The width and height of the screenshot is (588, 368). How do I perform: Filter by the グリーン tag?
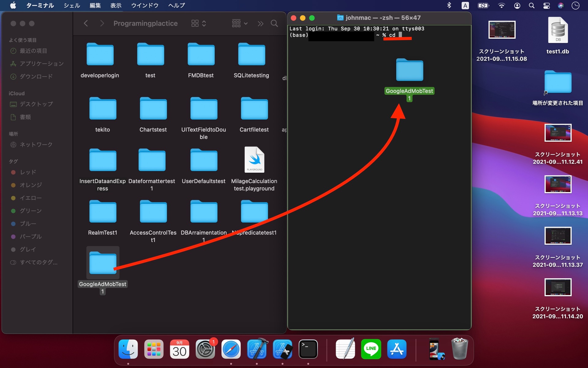[x=26, y=211]
